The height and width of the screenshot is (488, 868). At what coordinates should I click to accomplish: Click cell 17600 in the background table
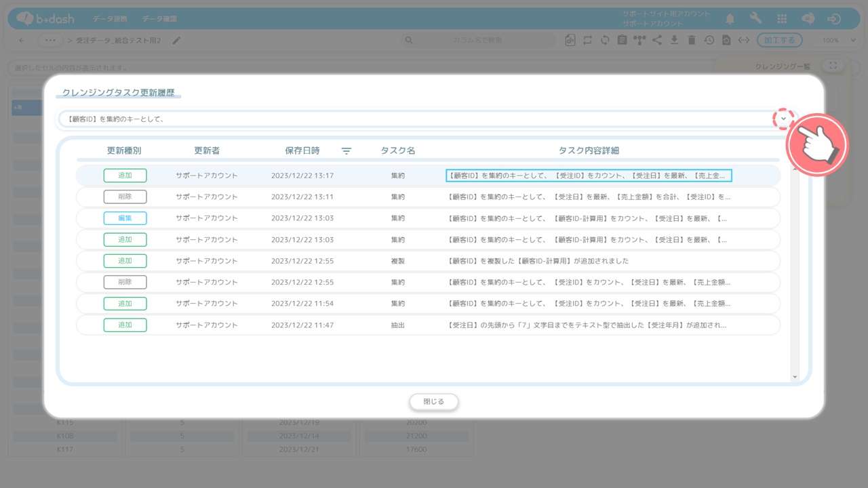click(416, 449)
